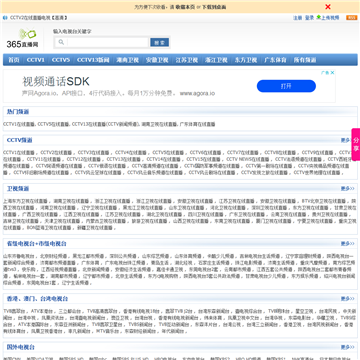Open CCTV12在线直播 in the CCTV频道 list
Image resolution: width=360 pixels, height=360 pixels.
click(84, 159)
